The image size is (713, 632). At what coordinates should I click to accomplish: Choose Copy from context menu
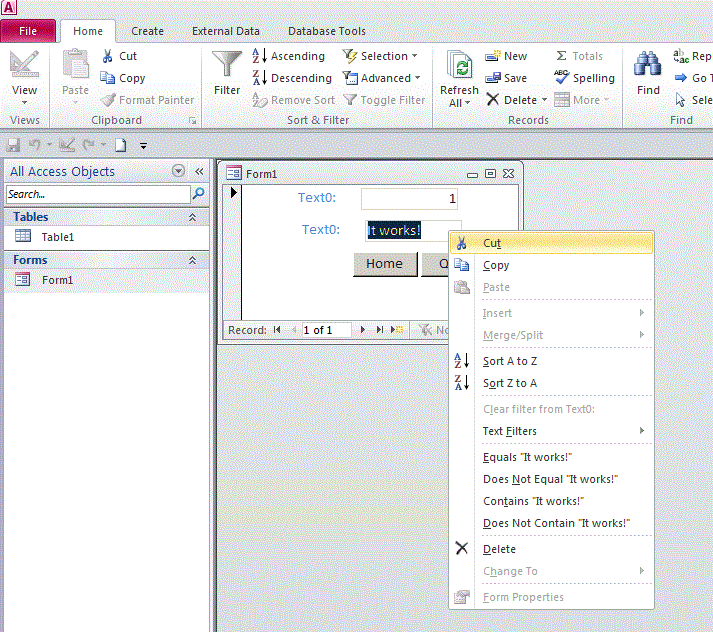pyautogui.click(x=496, y=265)
